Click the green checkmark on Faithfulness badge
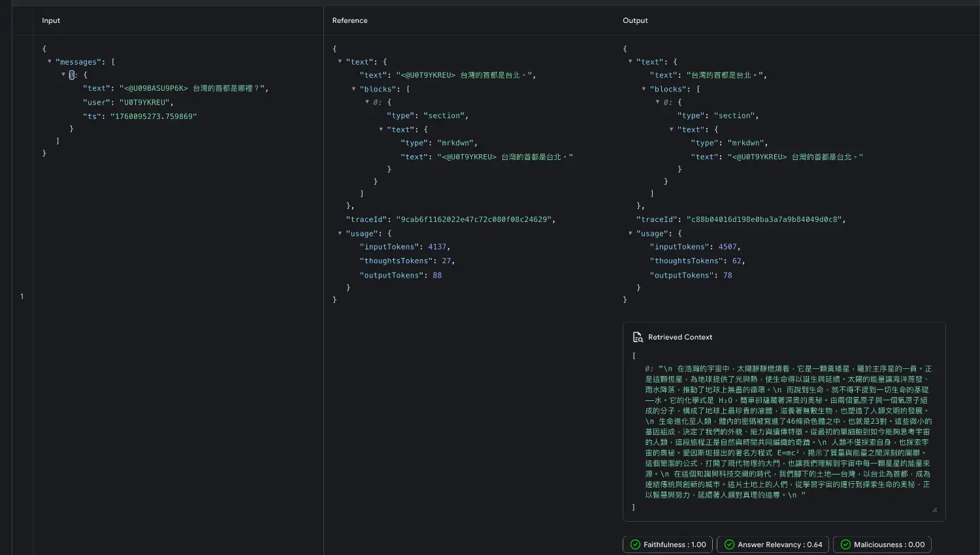980x555 pixels. click(x=635, y=545)
